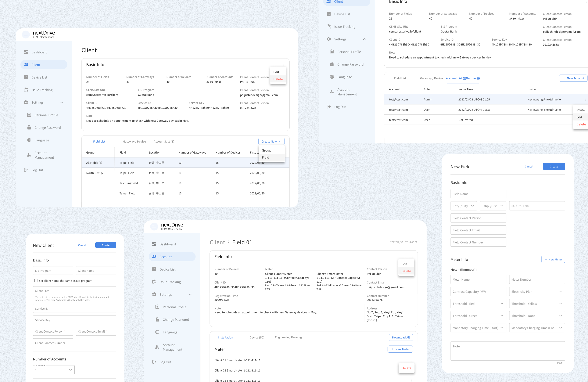
Task: Open Dashboard via its grid icon
Action: [x=26, y=52]
